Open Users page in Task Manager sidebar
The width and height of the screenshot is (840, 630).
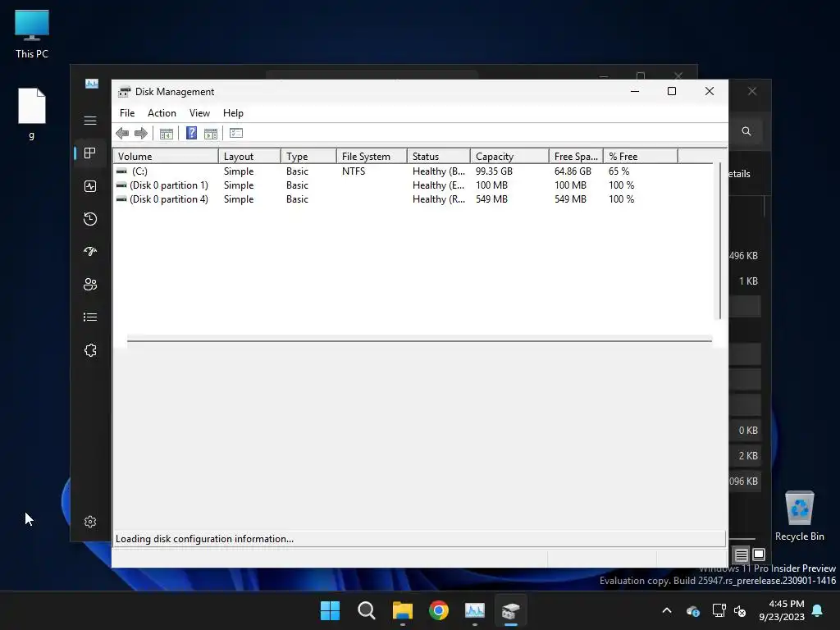pyautogui.click(x=90, y=284)
